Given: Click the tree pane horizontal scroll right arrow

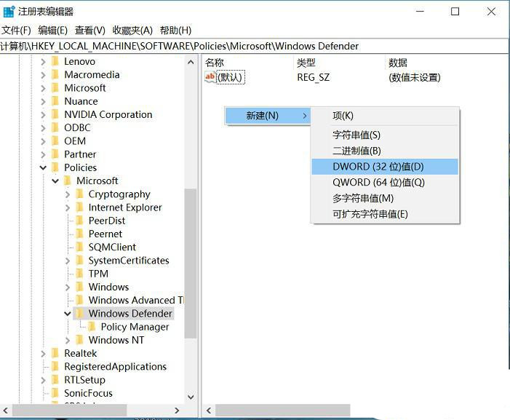Looking at the screenshot, I should click(x=177, y=411).
